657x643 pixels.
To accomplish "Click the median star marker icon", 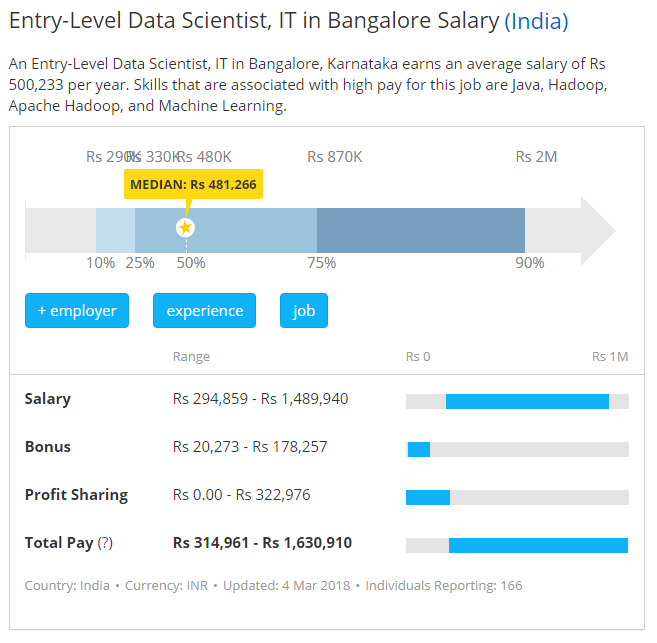I will click(185, 228).
